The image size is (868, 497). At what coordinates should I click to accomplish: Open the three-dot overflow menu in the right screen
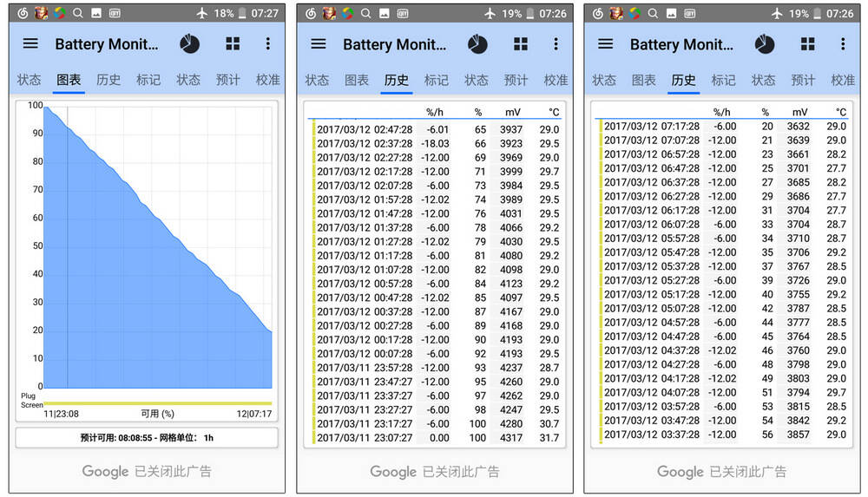point(843,44)
